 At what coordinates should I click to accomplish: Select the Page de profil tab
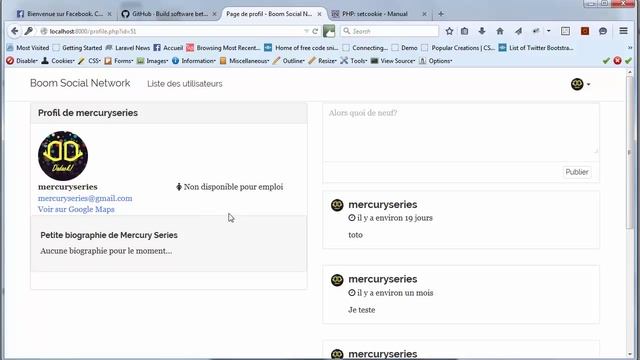269,14
